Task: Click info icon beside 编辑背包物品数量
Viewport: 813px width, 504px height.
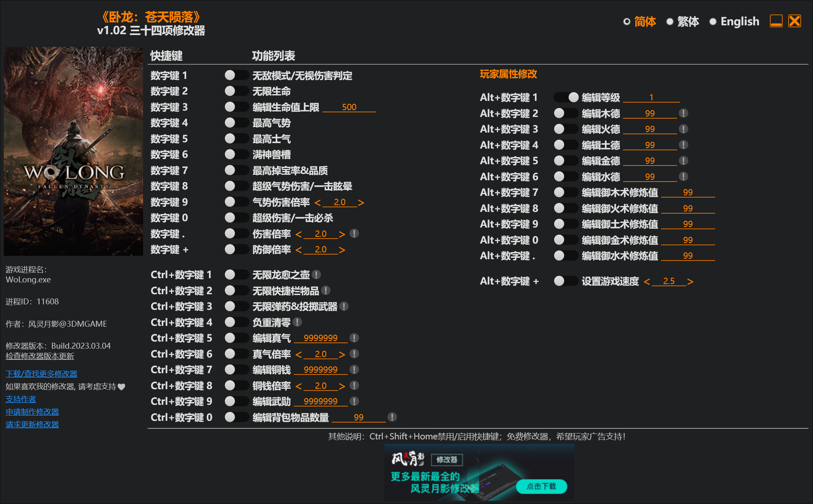Action: pos(392,417)
